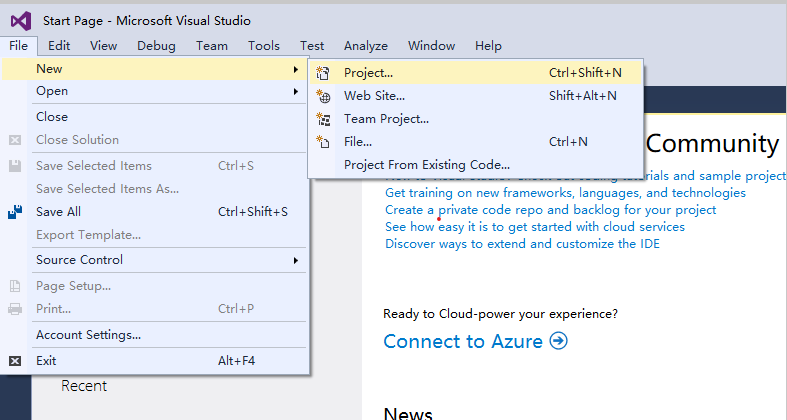Click the Web Site globe icon

point(323,96)
